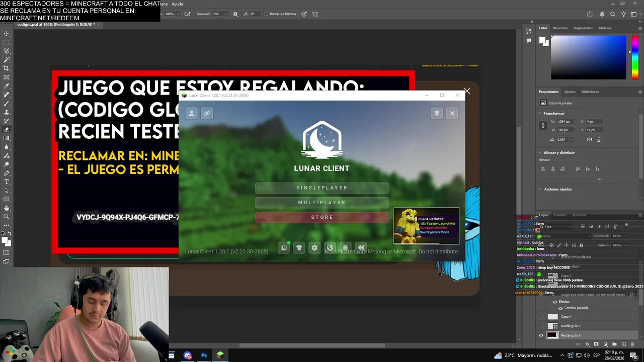Screen dimensions: 644x362
Task: Click the link icon in Lunar Client
Action: tap(206, 113)
